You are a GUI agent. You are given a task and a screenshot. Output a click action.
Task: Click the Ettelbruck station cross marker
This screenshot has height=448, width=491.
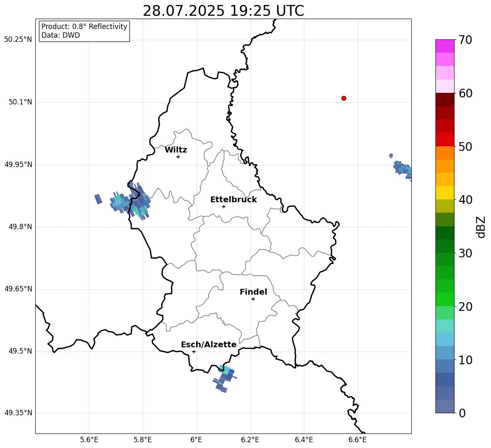(x=224, y=206)
